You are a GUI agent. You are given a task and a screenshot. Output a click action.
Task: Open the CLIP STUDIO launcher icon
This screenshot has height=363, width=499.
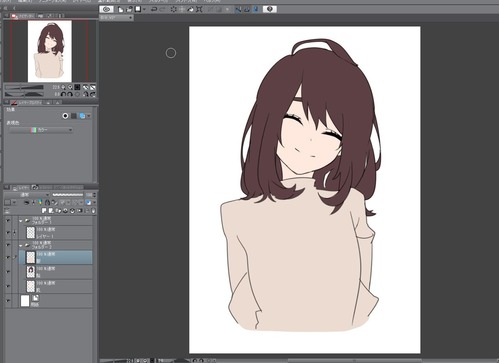(x=106, y=9)
